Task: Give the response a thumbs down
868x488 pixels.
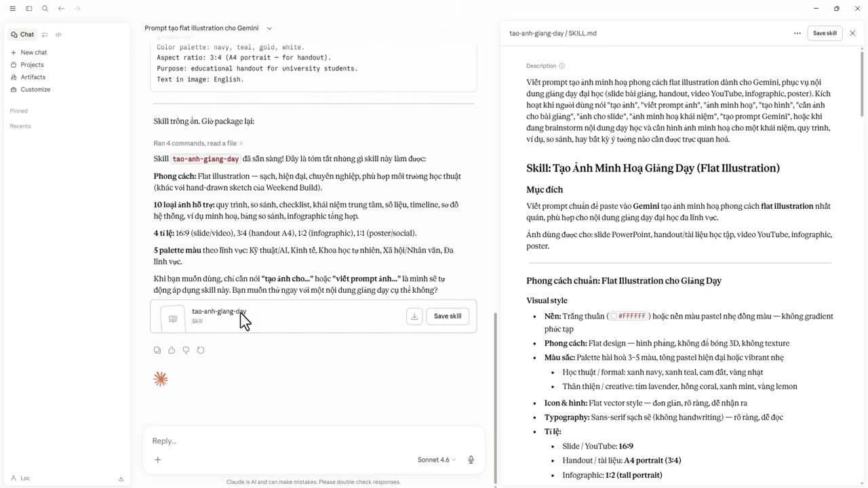Action: pos(186,350)
